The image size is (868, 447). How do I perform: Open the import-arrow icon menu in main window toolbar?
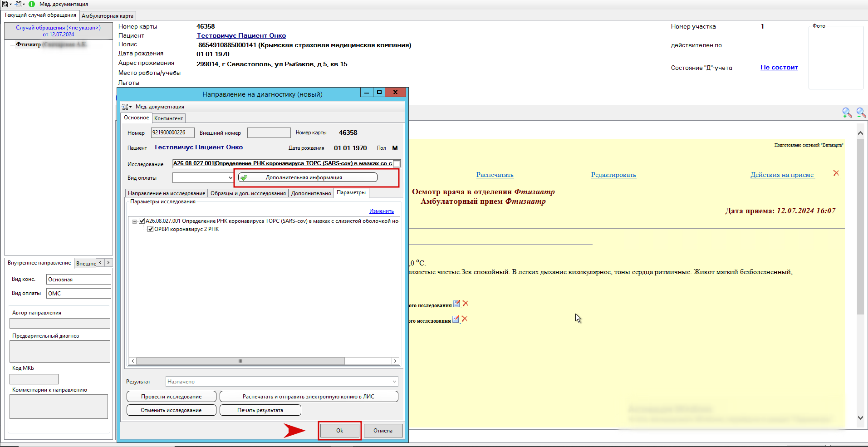tap(20, 4)
